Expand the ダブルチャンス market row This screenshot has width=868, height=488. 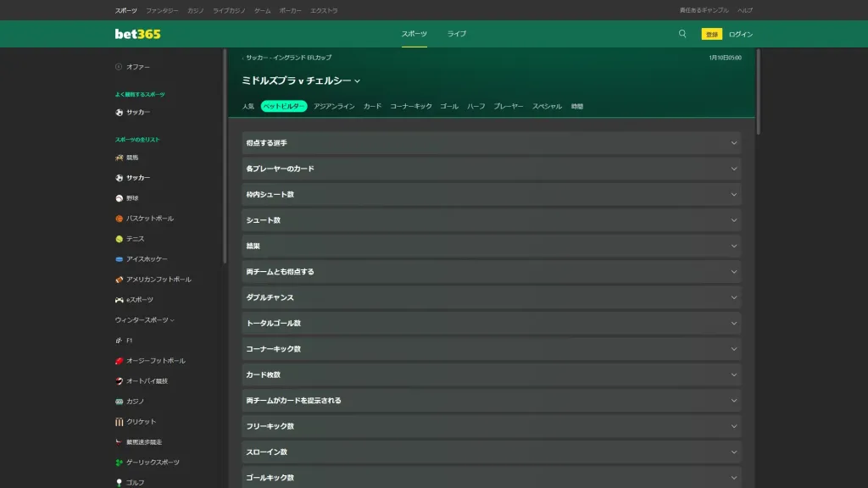pyautogui.click(x=491, y=297)
